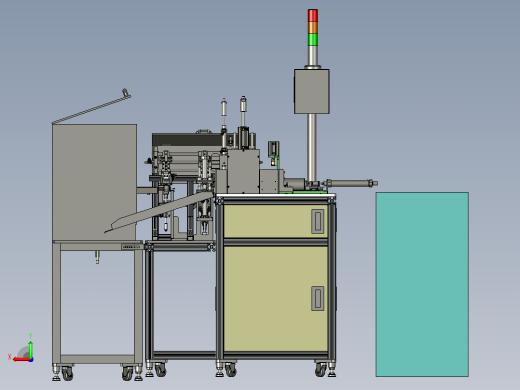This screenshot has width=520, height=390.
Task: Click the green Y axis of triad
Action: (x=31, y=350)
